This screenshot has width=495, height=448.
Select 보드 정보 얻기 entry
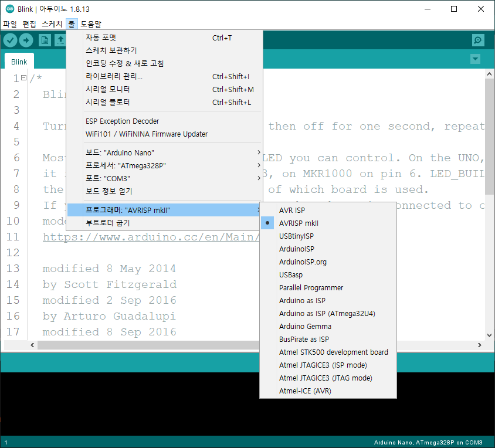click(164, 191)
